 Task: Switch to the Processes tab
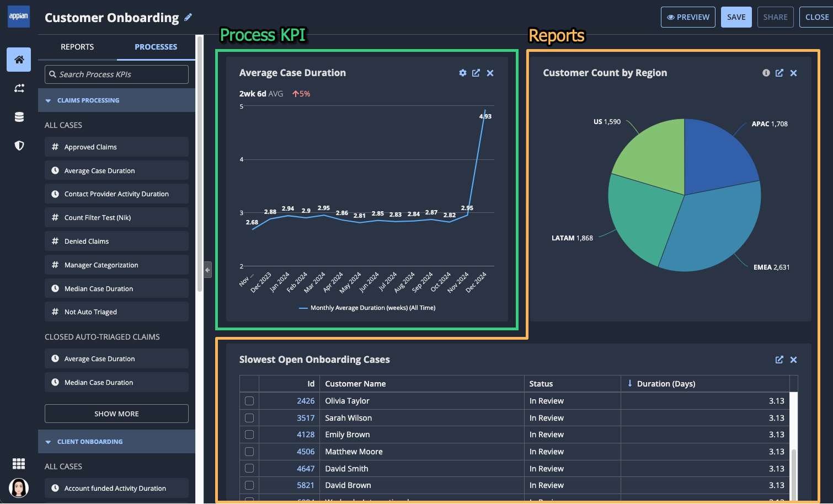pyautogui.click(x=156, y=47)
